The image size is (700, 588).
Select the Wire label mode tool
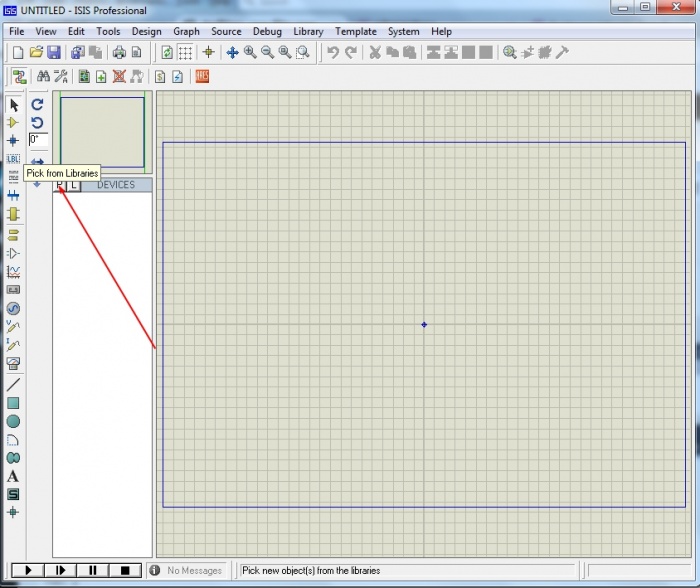[13, 159]
